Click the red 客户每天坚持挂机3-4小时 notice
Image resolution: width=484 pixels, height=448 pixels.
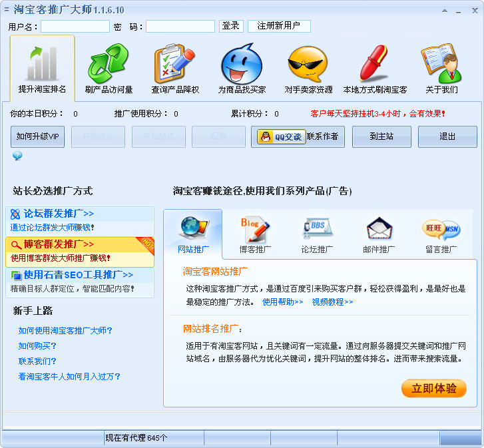coord(378,114)
